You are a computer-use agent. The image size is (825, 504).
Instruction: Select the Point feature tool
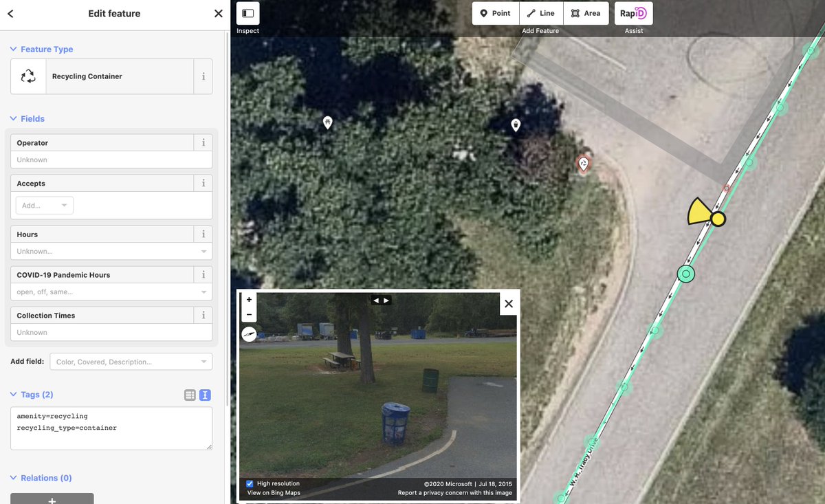pyautogui.click(x=495, y=13)
